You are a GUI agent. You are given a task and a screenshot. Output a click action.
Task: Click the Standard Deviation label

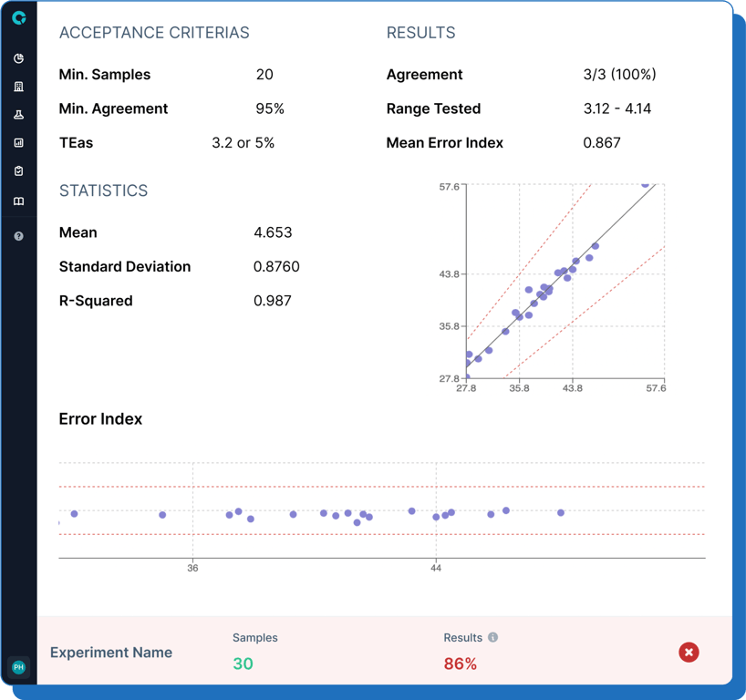click(x=125, y=267)
